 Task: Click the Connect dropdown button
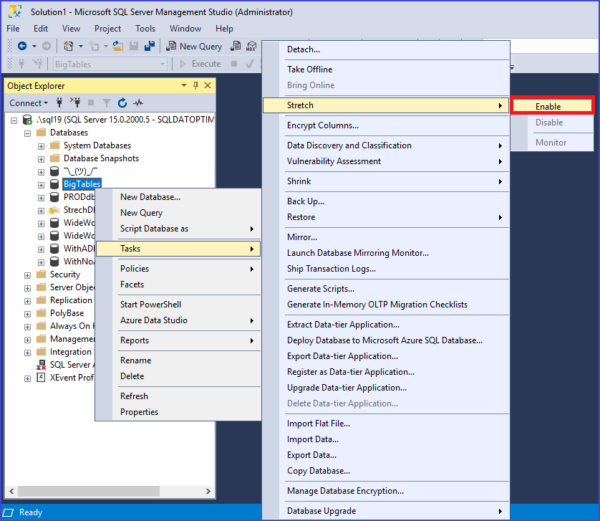pos(28,103)
